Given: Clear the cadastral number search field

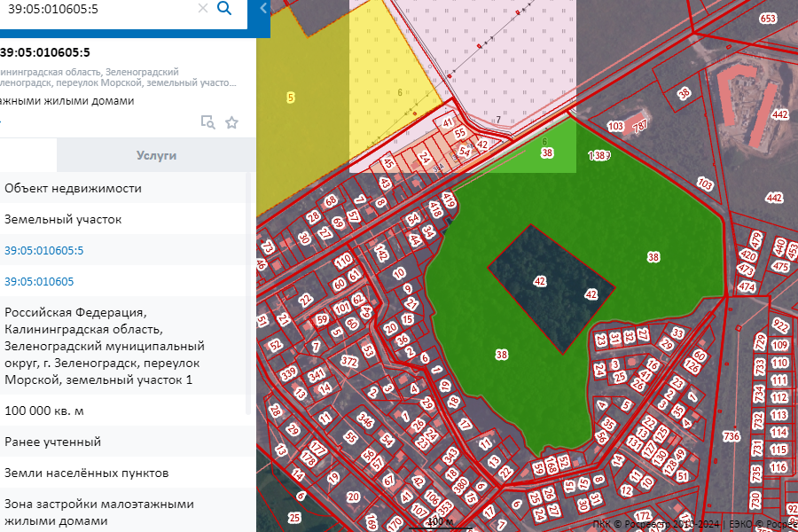Looking at the screenshot, I should (202, 9).
